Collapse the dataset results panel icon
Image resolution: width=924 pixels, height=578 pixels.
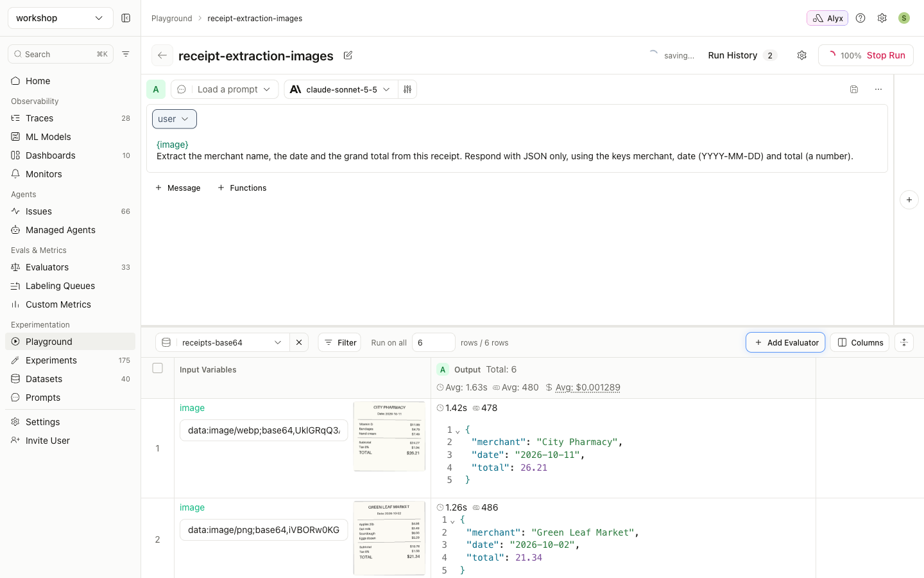click(x=904, y=342)
